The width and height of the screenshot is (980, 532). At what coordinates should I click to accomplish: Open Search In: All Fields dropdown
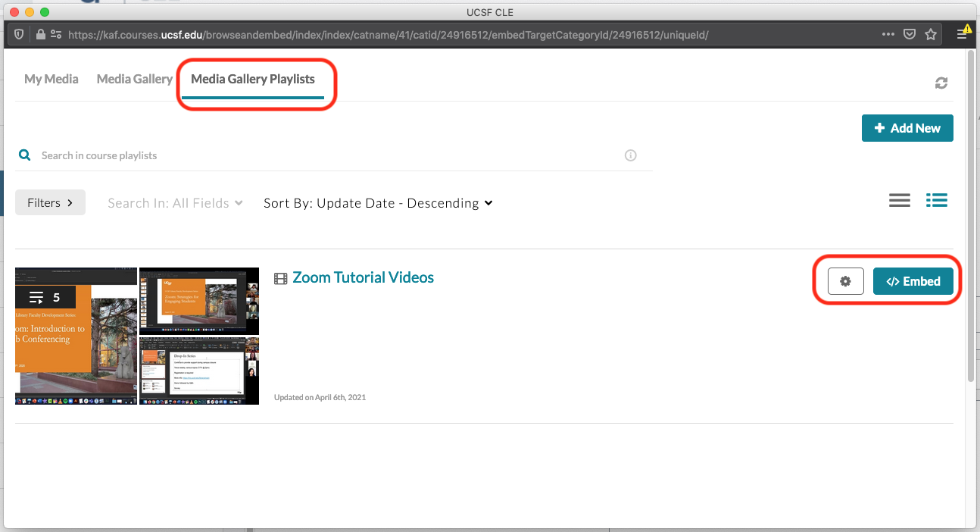tap(175, 203)
